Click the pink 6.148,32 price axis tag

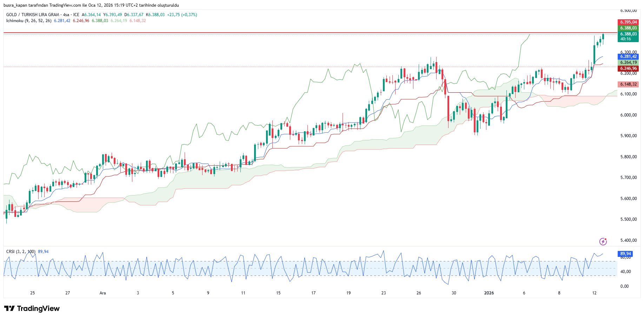tap(628, 84)
